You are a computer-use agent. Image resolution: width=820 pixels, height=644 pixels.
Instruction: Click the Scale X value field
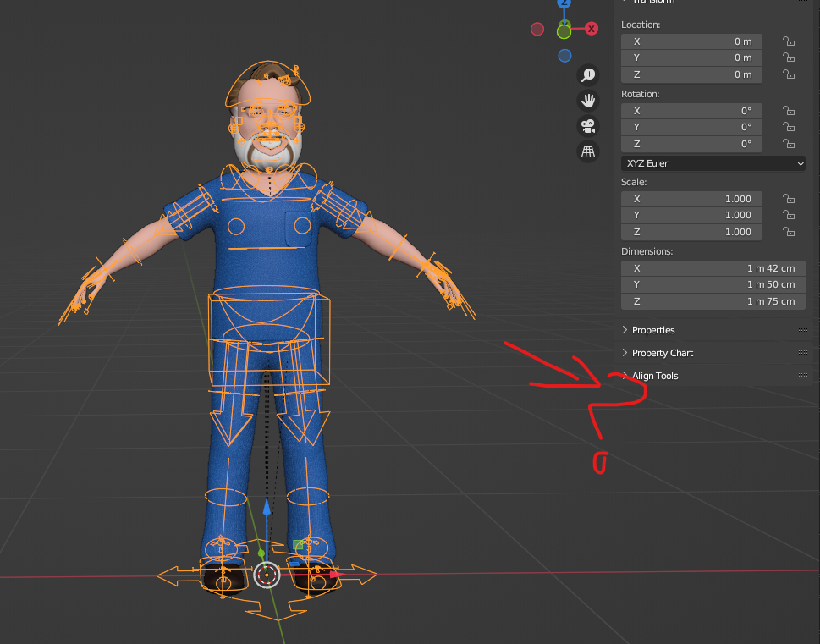691,199
